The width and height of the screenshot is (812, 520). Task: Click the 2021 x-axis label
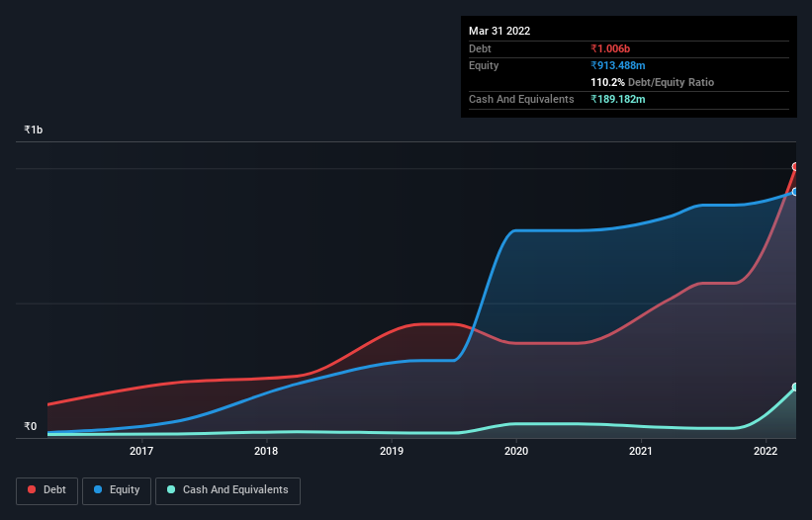[x=641, y=451]
